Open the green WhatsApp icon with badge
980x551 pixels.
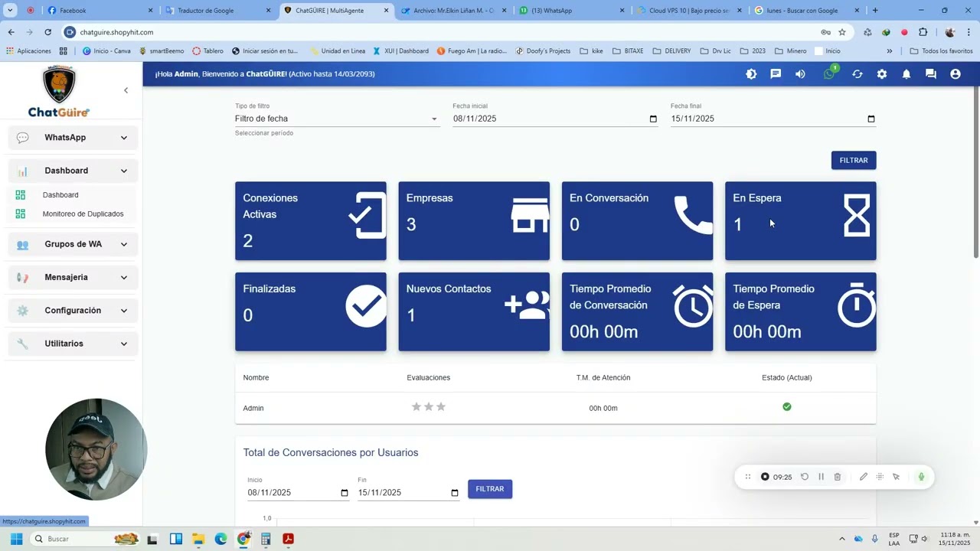[829, 74]
